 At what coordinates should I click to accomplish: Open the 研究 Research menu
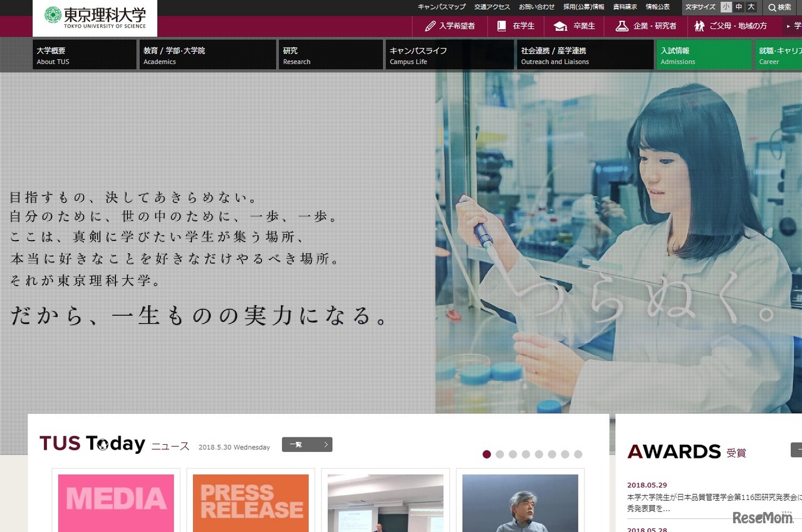331,55
